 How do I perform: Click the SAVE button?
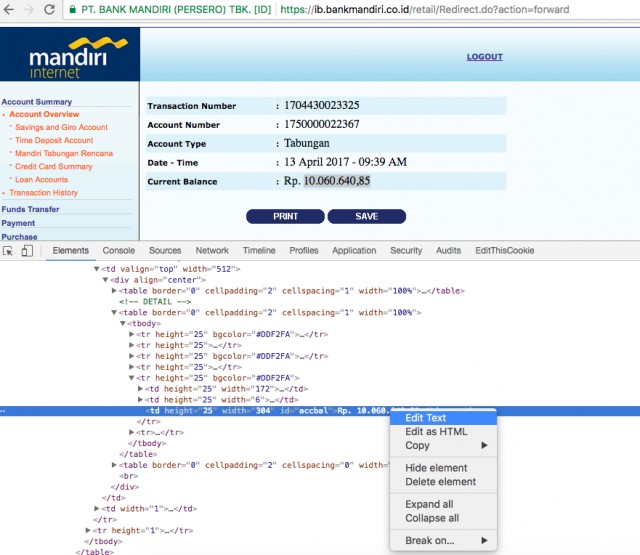(x=367, y=216)
